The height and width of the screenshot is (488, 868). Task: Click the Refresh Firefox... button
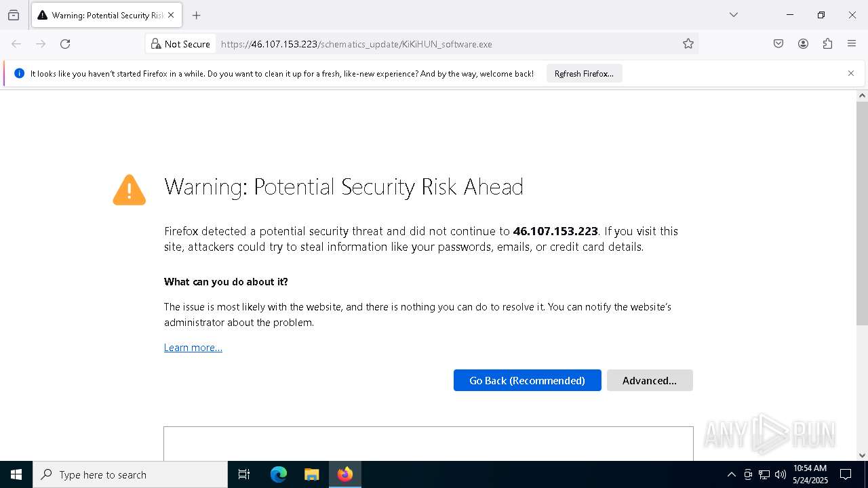tap(584, 74)
